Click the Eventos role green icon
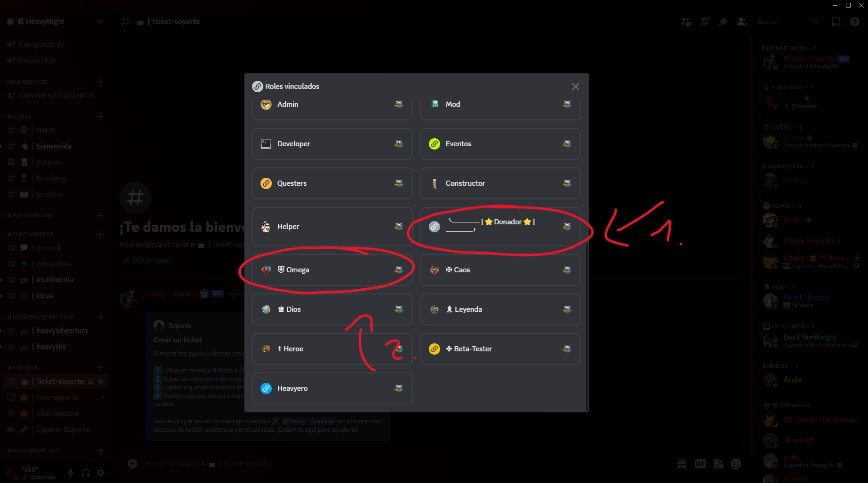Screen dimensions: 868x483 [434, 144]
